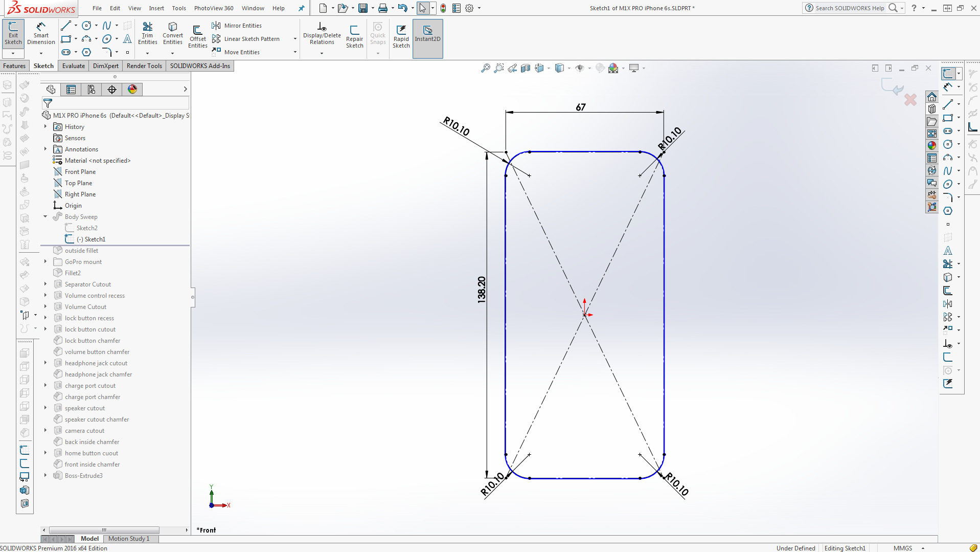Image resolution: width=980 pixels, height=552 pixels.
Task: Select the Line tool in ribbon
Action: [66, 26]
